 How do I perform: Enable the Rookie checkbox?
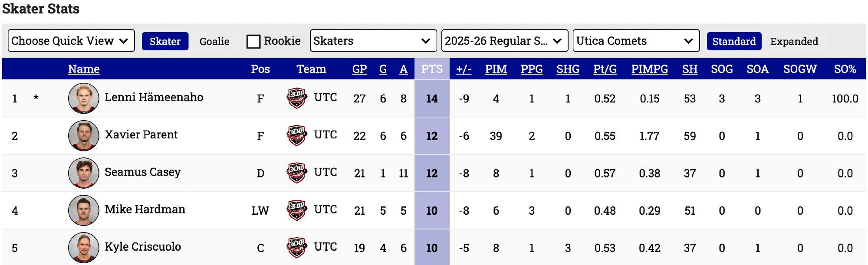point(253,42)
